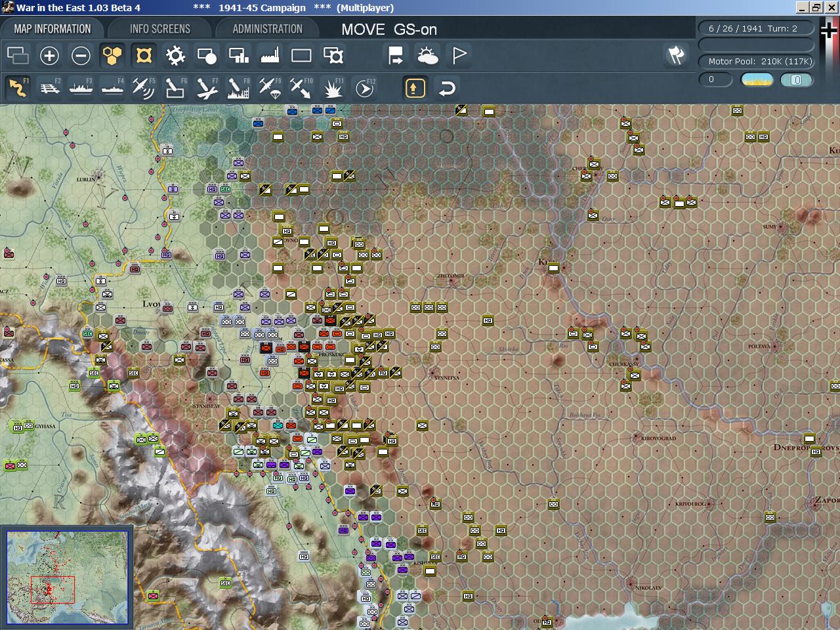The image size is (840, 630).
Task: Select Bomb City mode (F8) icon
Action: click(238, 87)
